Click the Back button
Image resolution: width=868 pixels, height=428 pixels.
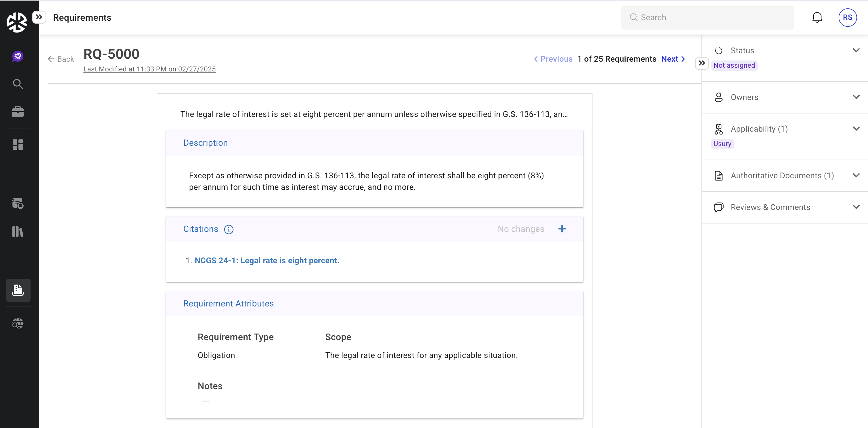tap(61, 59)
